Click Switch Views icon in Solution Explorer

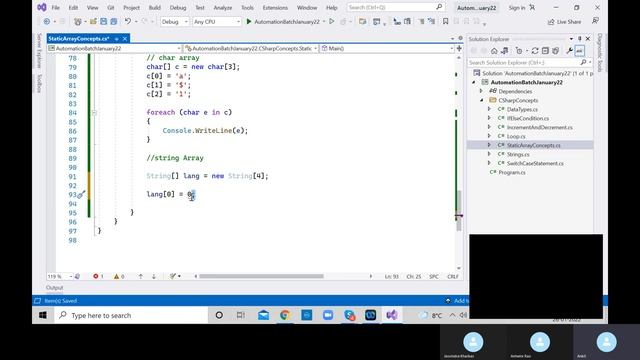[x=504, y=51]
